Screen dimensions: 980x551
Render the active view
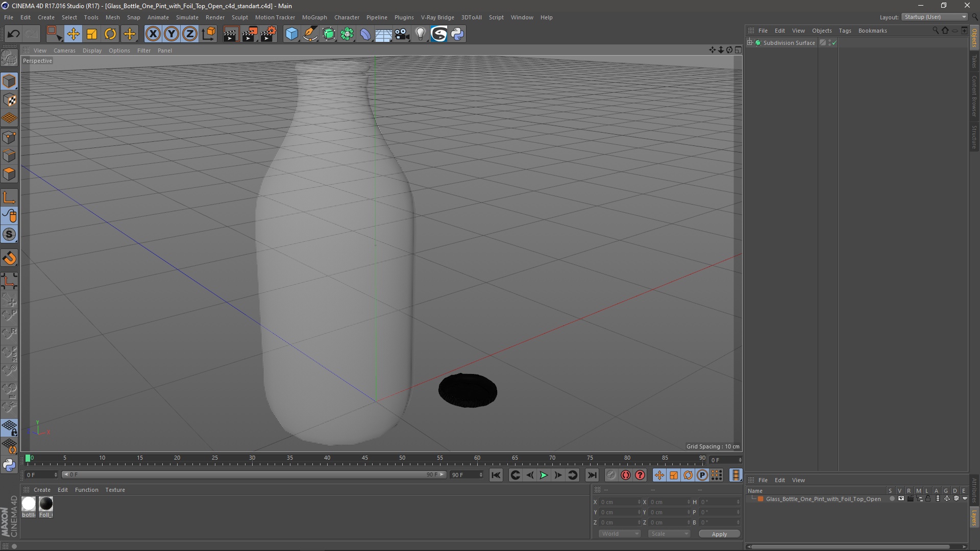click(231, 34)
